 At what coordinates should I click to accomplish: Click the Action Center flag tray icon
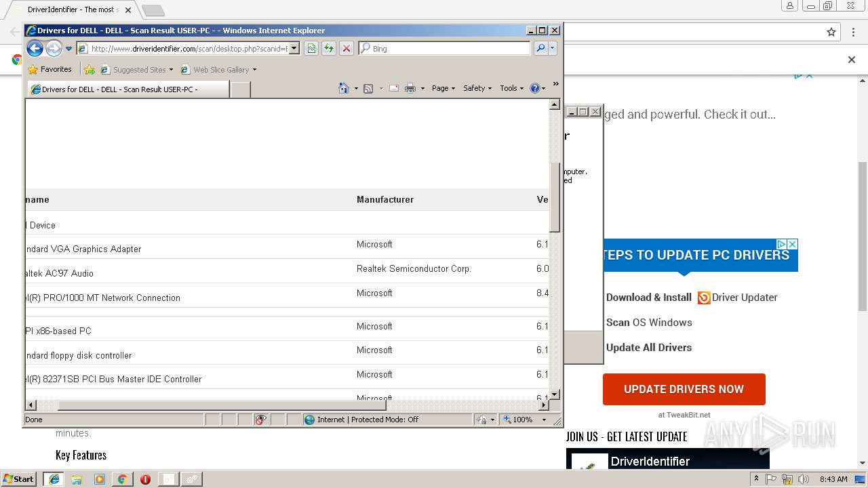point(771,479)
